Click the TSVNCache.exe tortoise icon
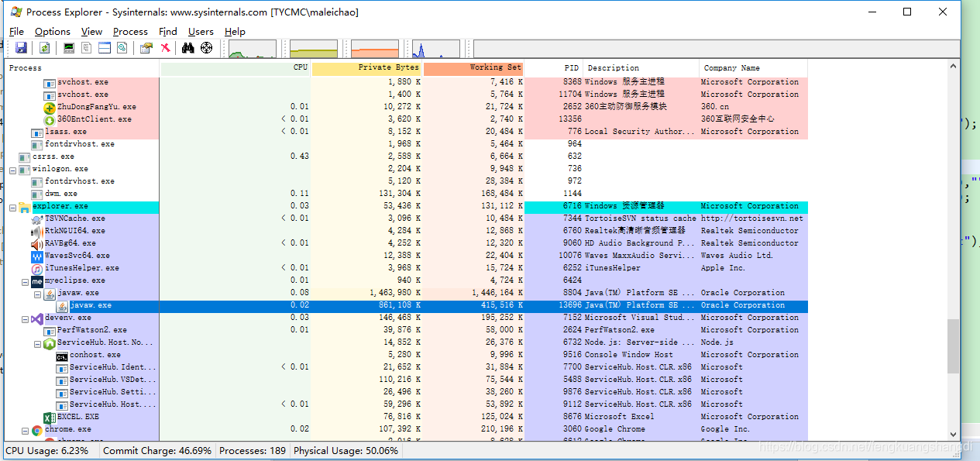 (x=37, y=218)
